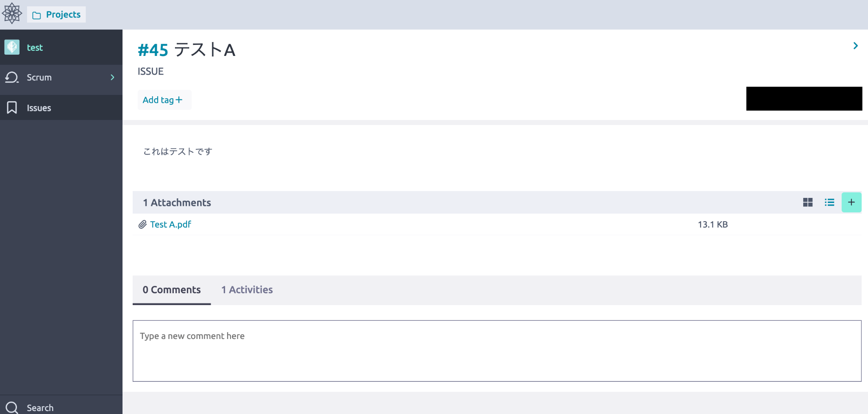Click the plus icon beside Add tag
The height and width of the screenshot is (414, 868).
point(179,100)
